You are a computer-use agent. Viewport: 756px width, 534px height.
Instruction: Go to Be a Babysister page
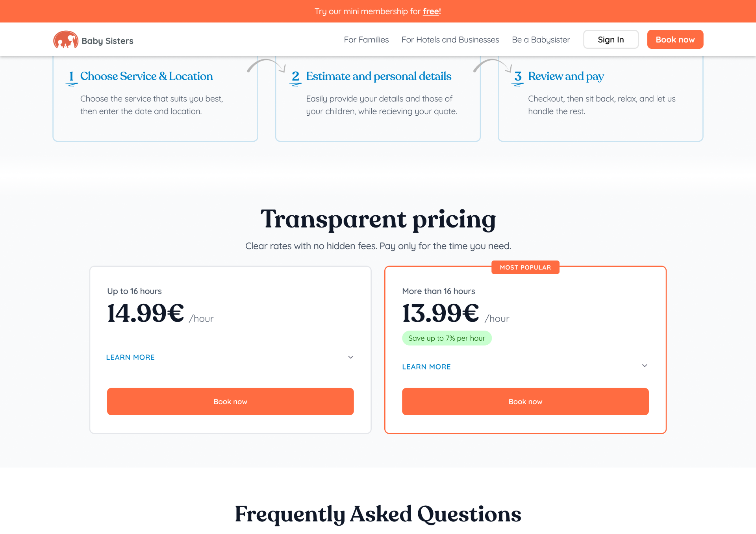coord(541,40)
